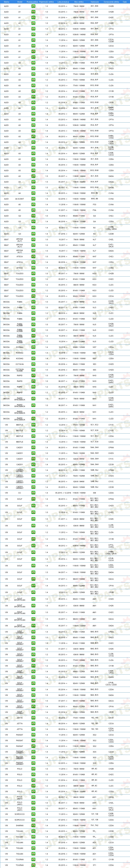Click the fuel icon in the SKODA RAPID 70kW row
The width and height of the screenshot is (130, 868).
pos(33,375)
